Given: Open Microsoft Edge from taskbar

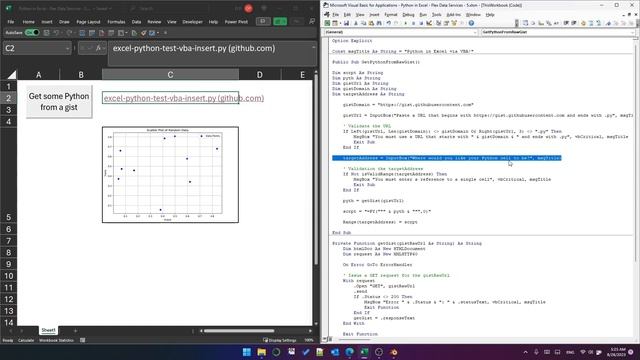Looking at the screenshot, I should coord(349,352).
